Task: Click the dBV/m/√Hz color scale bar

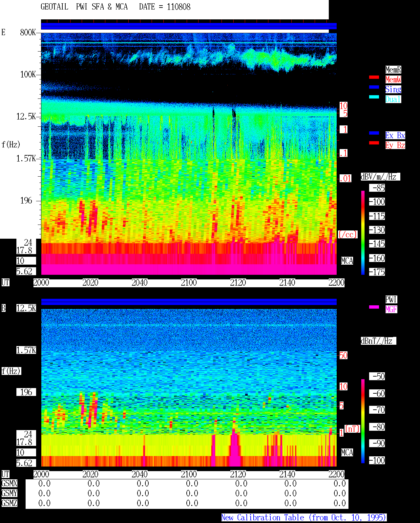Action: (363, 233)
